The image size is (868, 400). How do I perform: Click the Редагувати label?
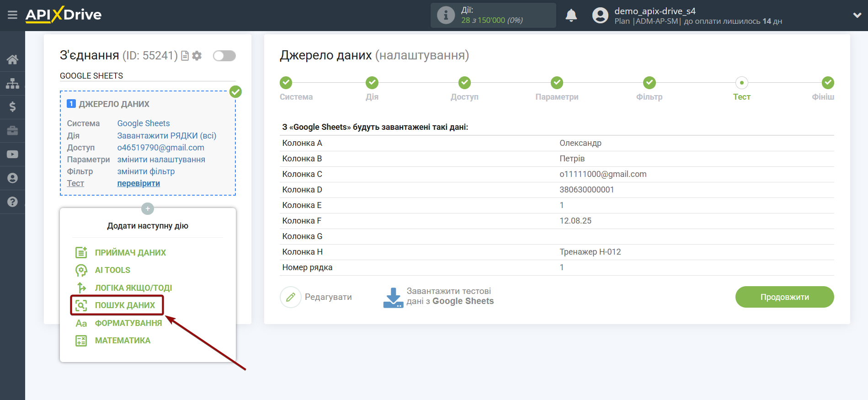click(x=328, y=297)
